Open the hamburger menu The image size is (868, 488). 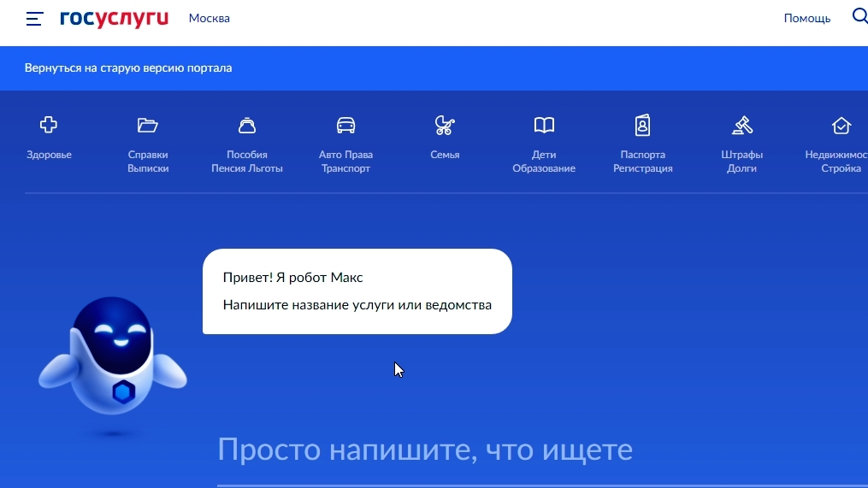coord(34,19)
